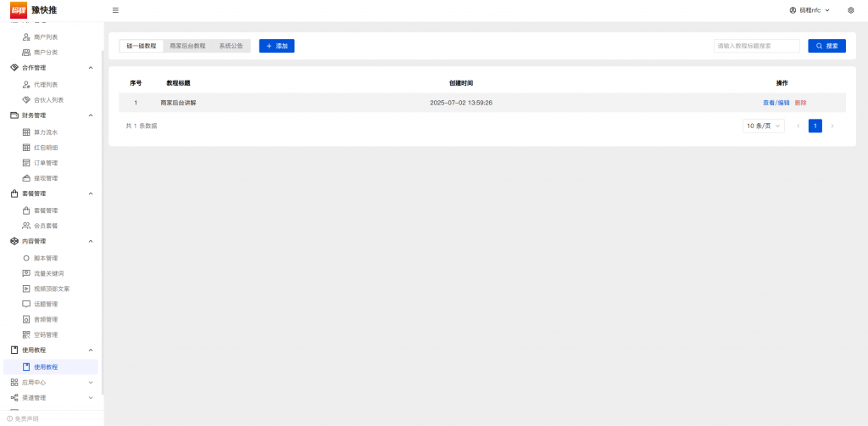The image size is (868, 426).
Task: Click the blue 添加 button
Action: 276,46
